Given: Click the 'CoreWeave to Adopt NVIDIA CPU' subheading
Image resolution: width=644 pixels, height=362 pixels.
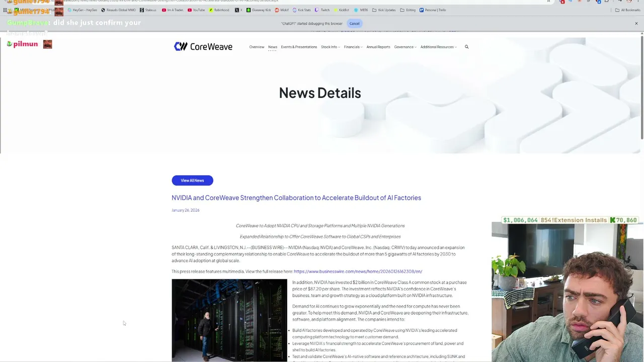Looking at the screenshot, I should point(320,226).
